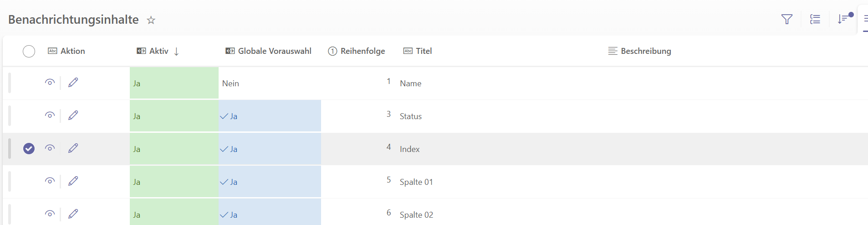Image resolution: width=868 pixels, height=225 pixels.
Task: Click the green Ja cell for Name
Action: coord(174,83)
